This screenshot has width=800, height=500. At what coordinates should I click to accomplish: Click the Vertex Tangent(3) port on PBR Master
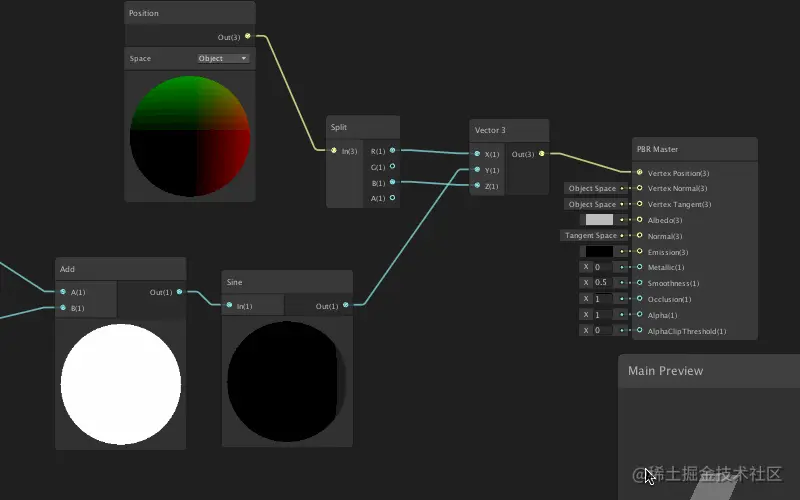(639, 204)
